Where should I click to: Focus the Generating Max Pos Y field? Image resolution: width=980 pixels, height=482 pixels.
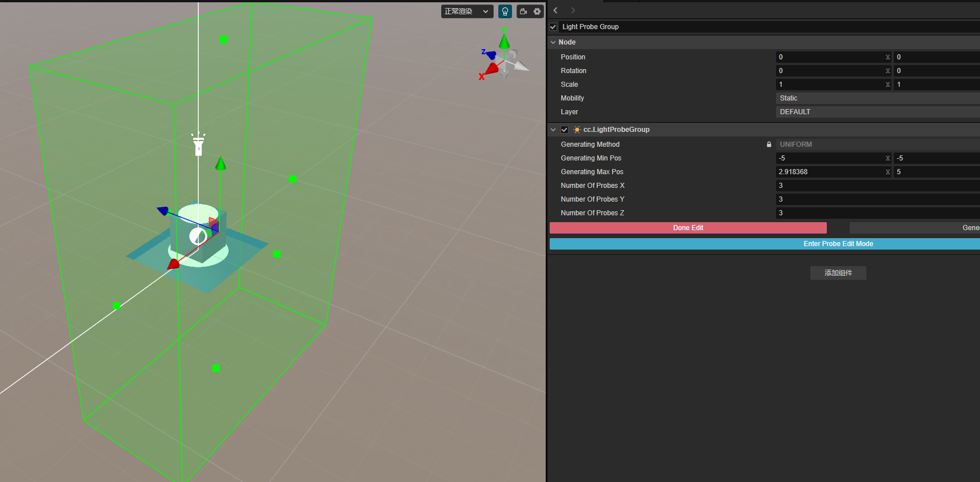click(937, 172)
